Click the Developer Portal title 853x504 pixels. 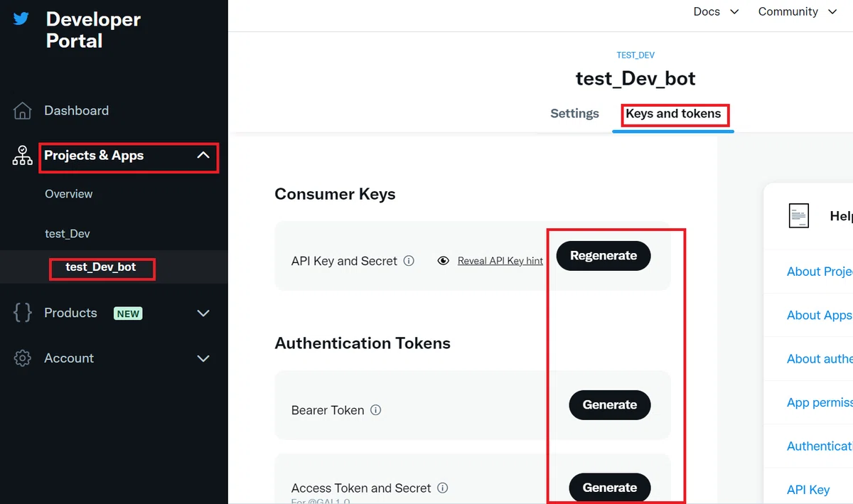click(x=93, y=30)
